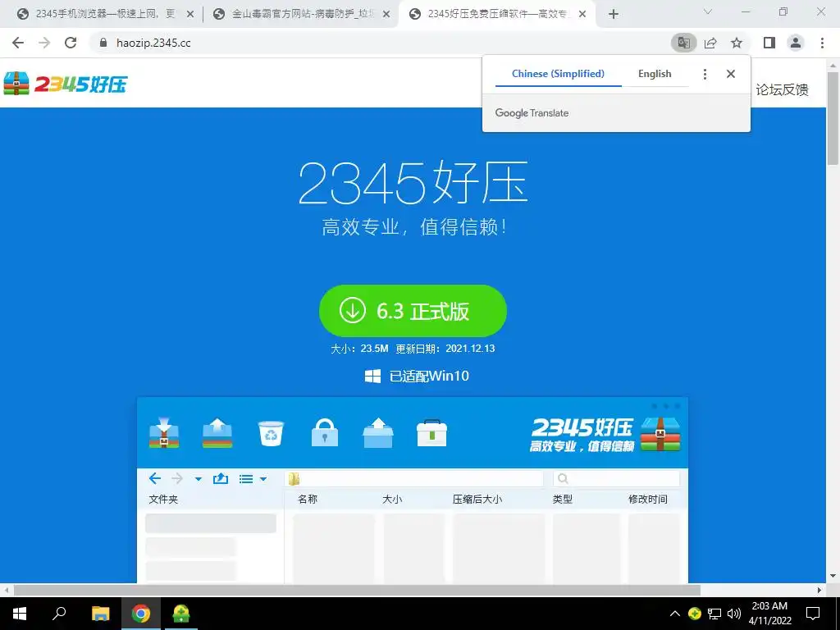The image size is (840, 630).
Task: Click the haozip.2345.cc address bar
Action: tap(375, 43)
